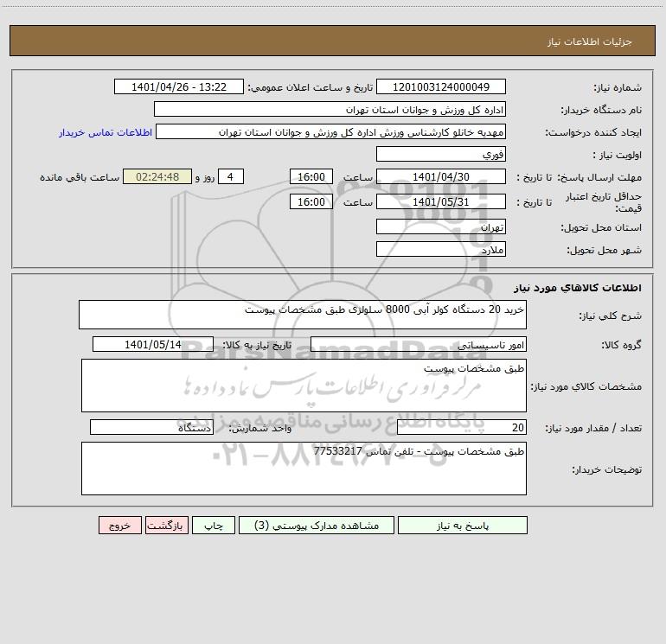The image size is (666, 644).
Task: Click the request creator مهدیه خانلو field
Action: [x=331, y=131]
